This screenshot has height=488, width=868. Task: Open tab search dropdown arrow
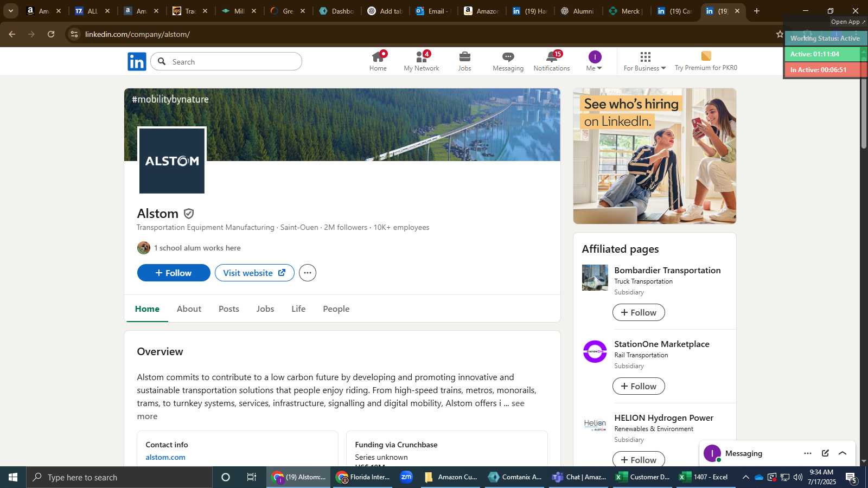pos(10,11)
